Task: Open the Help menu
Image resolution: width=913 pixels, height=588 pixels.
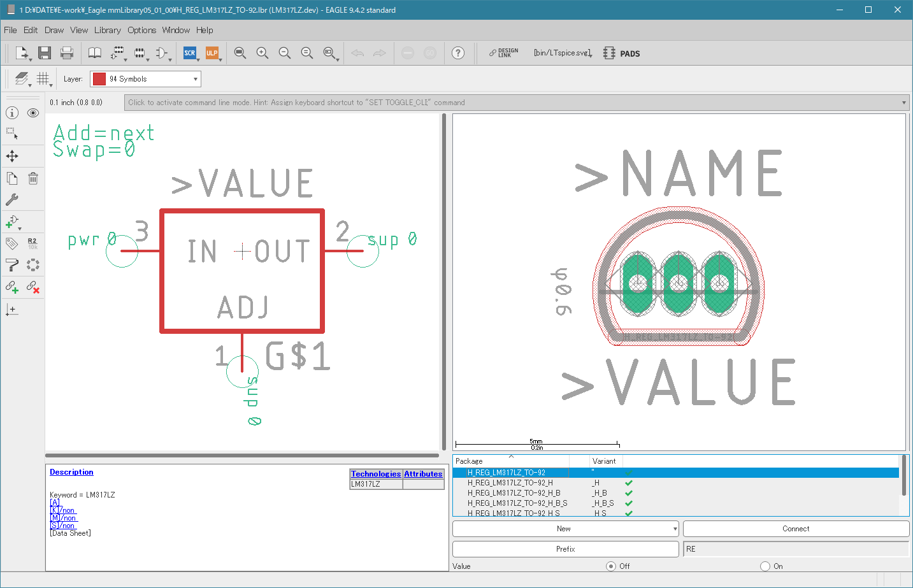Action: pos(205,30)
